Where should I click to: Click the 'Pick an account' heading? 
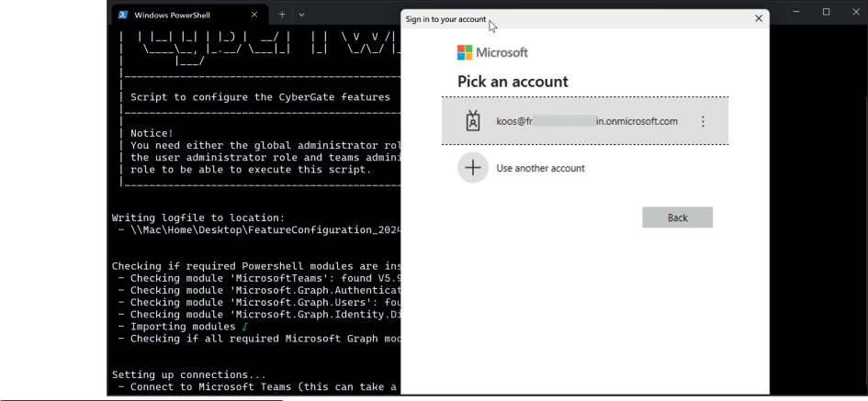coord(513,82)
